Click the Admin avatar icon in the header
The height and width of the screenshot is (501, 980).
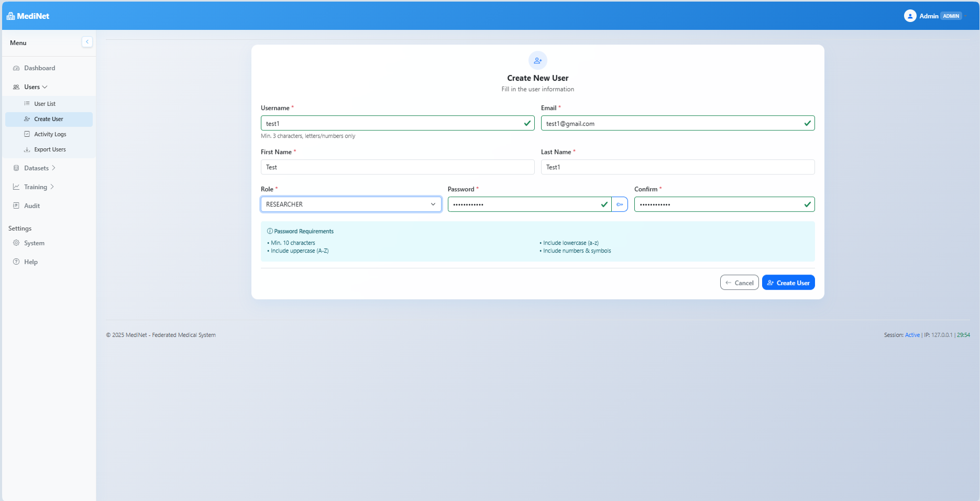pyautogui.click(x=910, y=15)
